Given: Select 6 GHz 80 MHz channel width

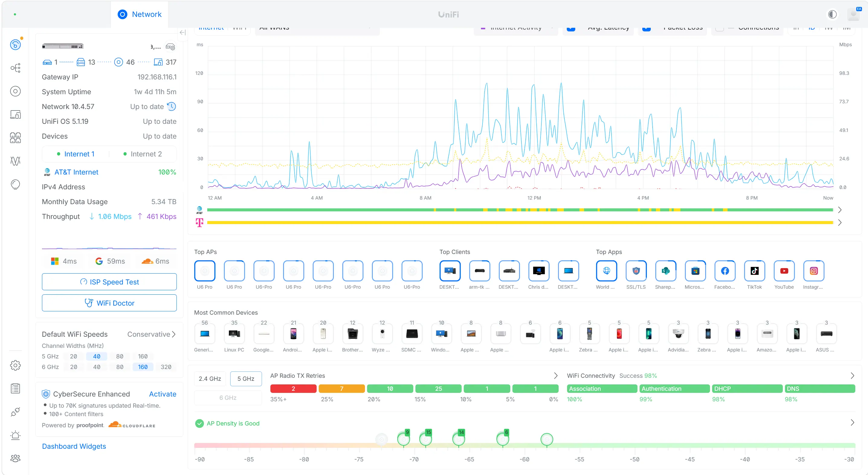Looking at the screenshot, I should (x=120, y=367).
